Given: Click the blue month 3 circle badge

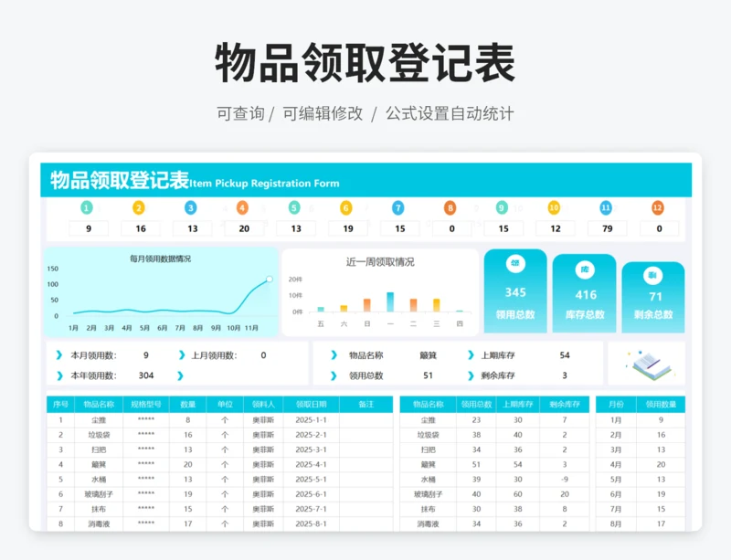Looking at the screenshot, I should tap(190, 207).
